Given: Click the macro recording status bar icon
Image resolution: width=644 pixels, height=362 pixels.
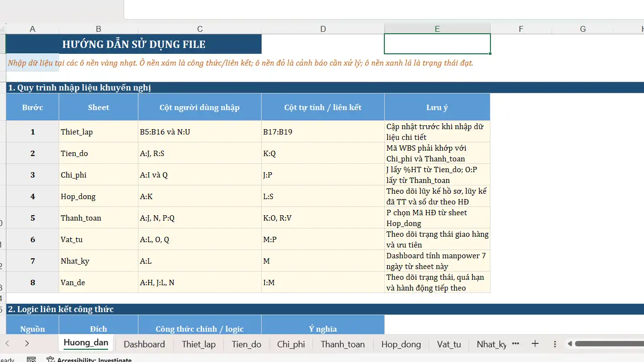Looking at the screenshot, I should click(x=31, y=360).
